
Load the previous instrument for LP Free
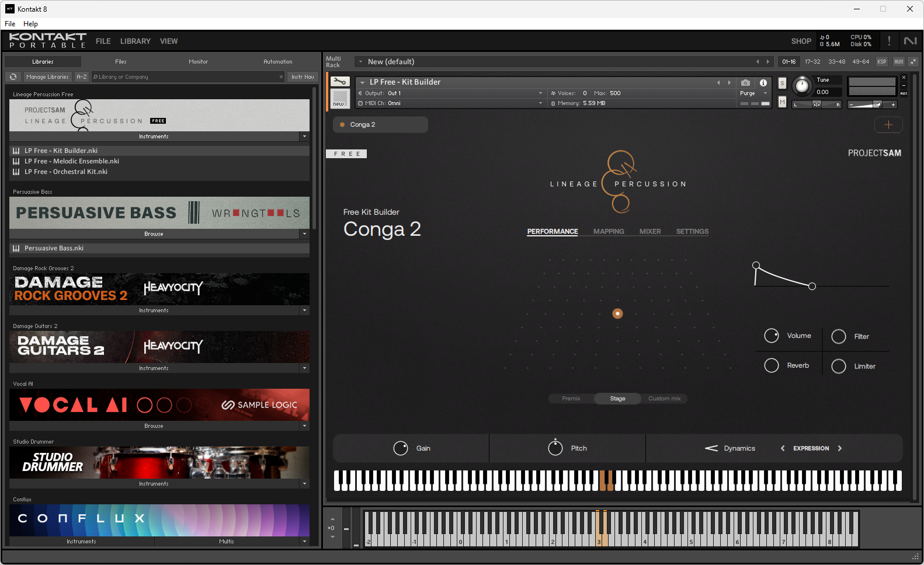click(x=718, y=82)
